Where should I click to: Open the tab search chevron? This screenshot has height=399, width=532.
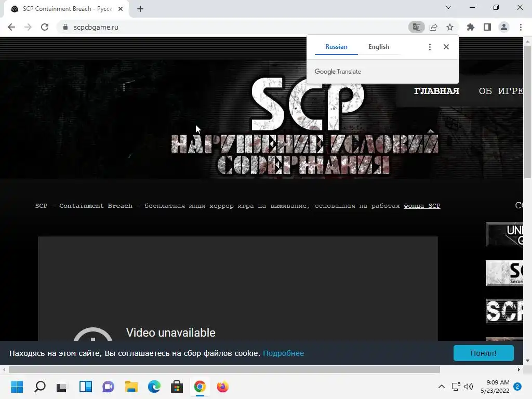[448, 7]
